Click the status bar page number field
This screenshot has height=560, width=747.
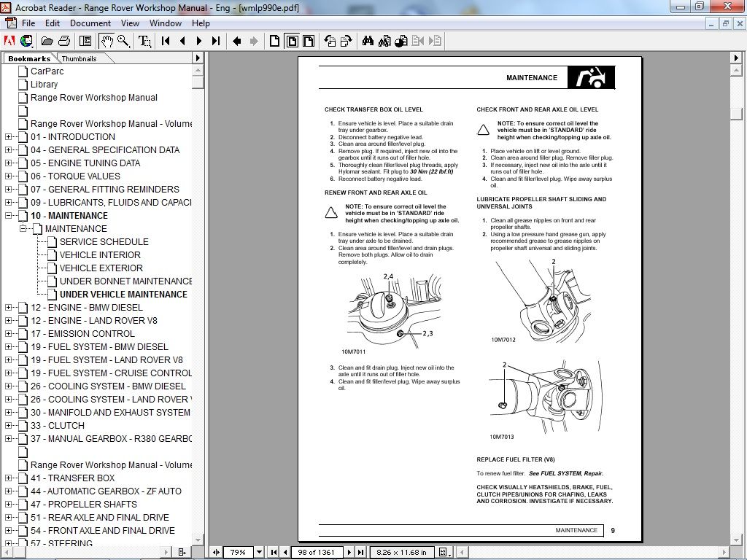click(x=317, y=552)
